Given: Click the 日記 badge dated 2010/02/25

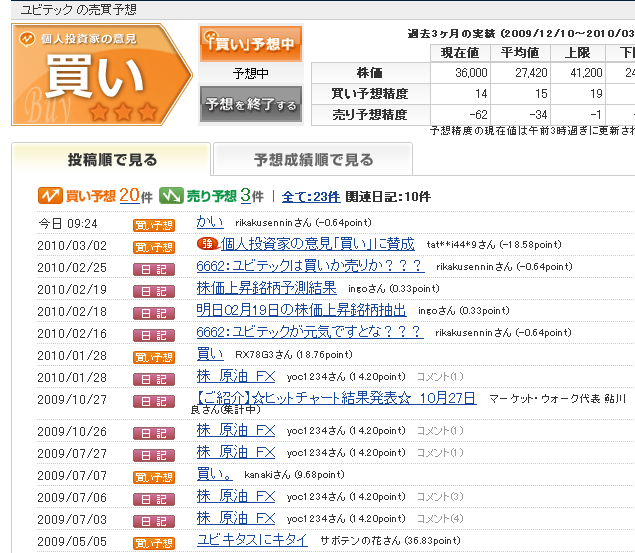Looking at the screenshot, I should click(x=154, y=268).
